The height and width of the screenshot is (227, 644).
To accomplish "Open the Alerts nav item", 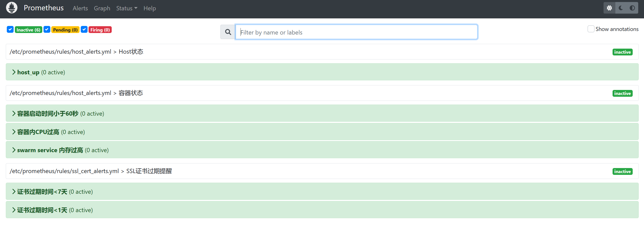I will pyautogui.click(x=80, y=8).
